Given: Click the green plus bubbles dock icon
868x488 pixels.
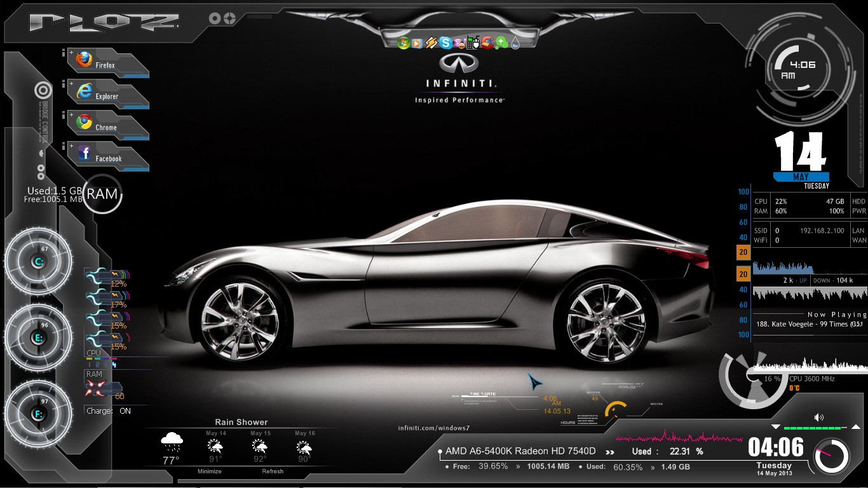Looking at the screenshot, I should [x=502, y=43].
